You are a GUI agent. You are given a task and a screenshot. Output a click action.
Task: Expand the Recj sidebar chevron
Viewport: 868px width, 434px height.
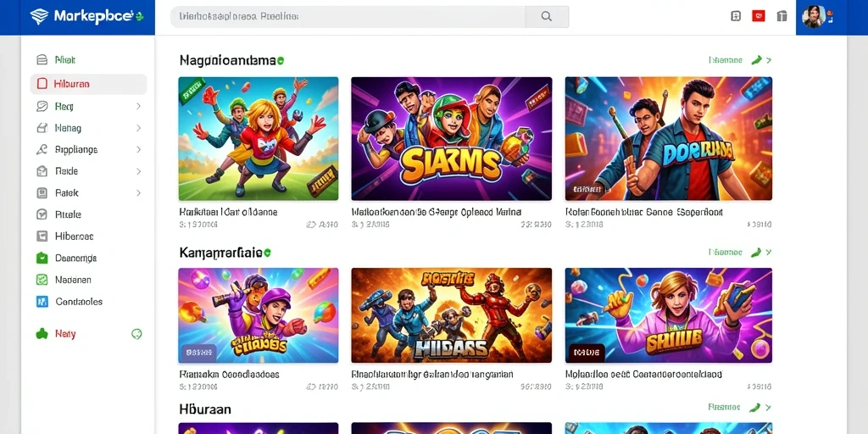138,106
